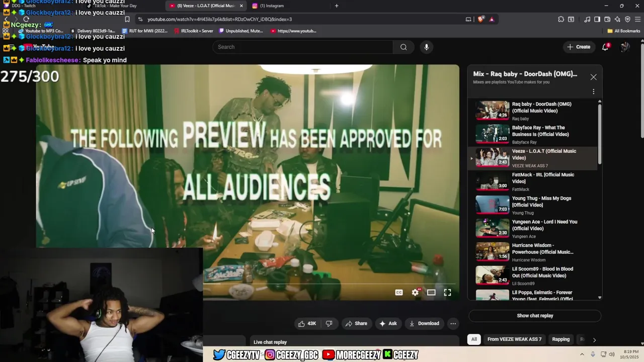Bookmark this page with the bookmark icon
Viewport: 644px width, 362px height.
127,19
